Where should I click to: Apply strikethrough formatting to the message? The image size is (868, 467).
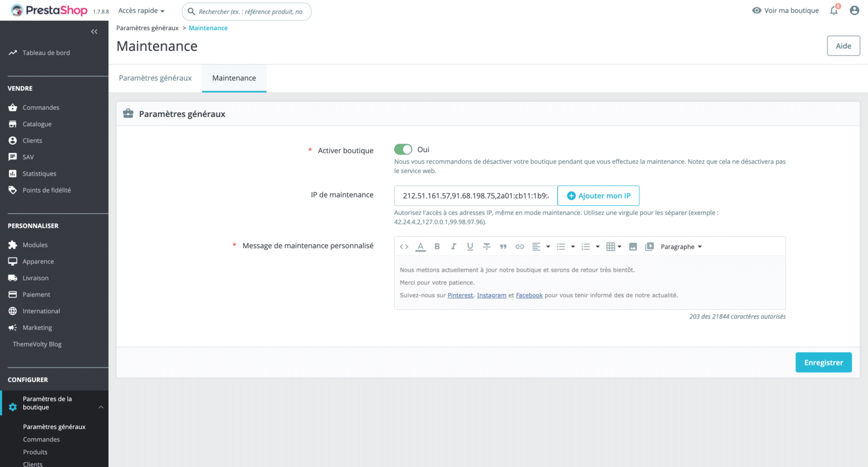coord(487,246)
